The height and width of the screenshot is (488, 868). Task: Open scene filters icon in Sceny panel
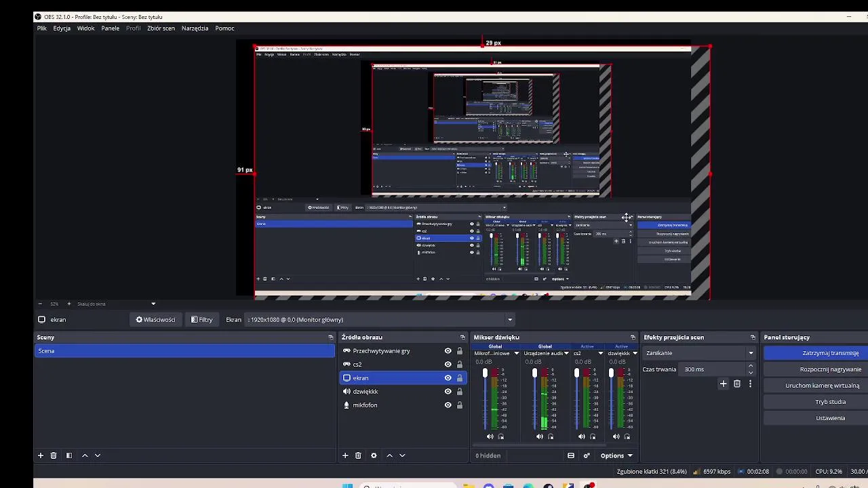pos(68,455)
